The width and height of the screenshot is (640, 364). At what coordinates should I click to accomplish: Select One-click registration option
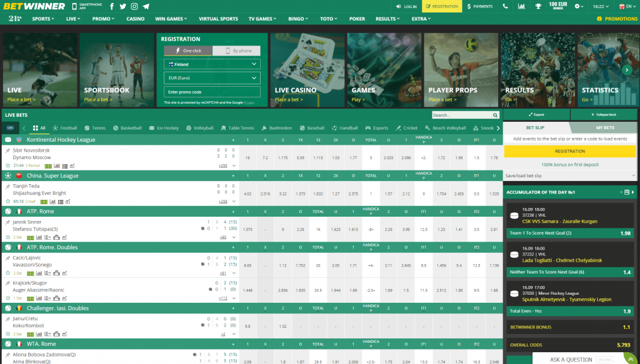pos(188,51)
